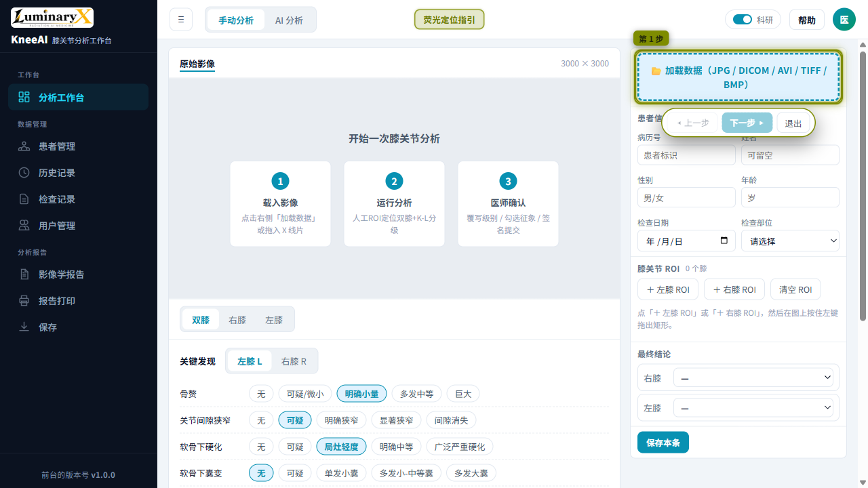Add a ROI with ＋左膝 ROI
This screenshot has height=488, width=868.
pyautogui.click(x=668, y=289)
